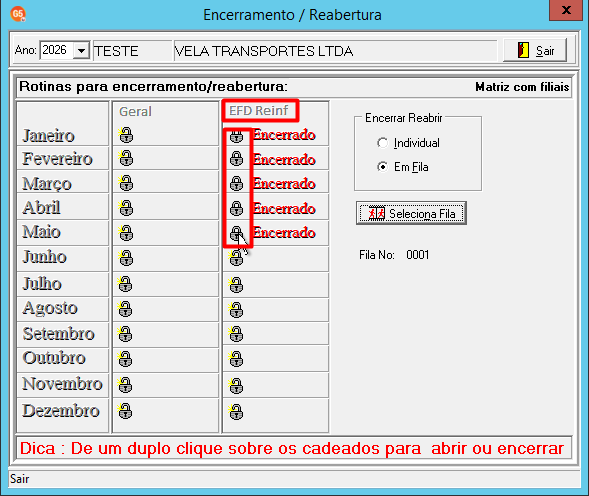Click the Dezembro month label
This screenshot has height=496, width=589.
61,410
